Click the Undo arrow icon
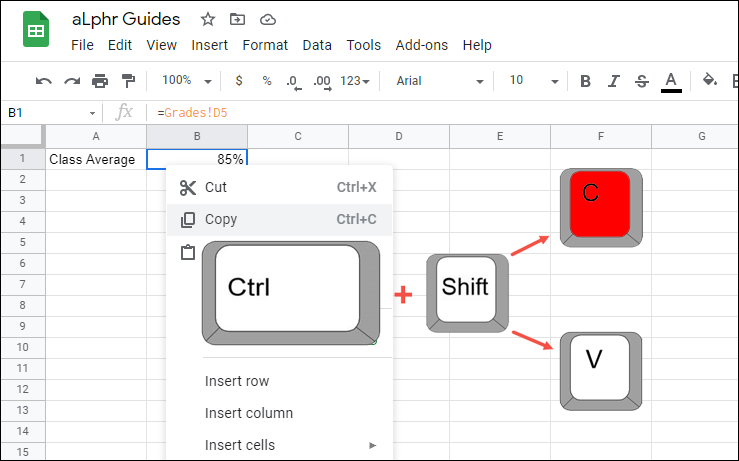The width and height of the screenshot is (739, 461). tap(44, 81)
